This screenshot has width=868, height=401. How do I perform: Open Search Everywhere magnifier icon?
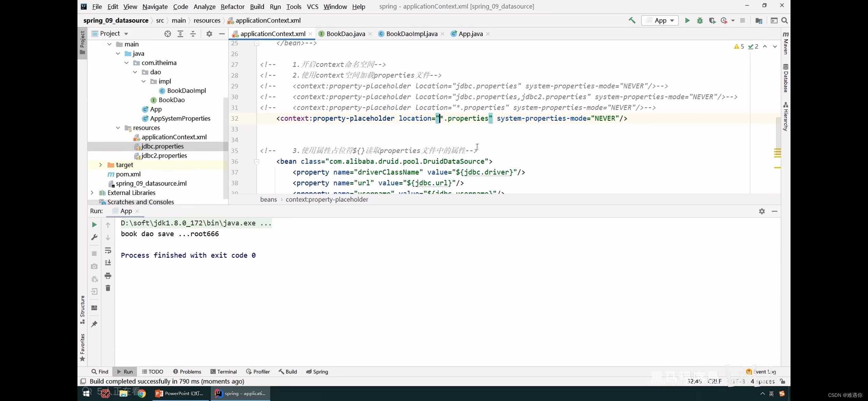coord(784,21)
